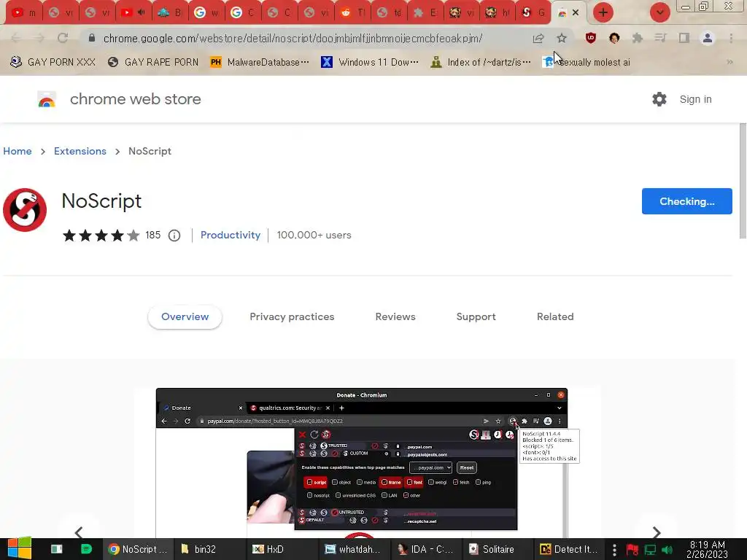Open the Windows 11 Dow... bookmark
Viewport: 747px width, 560px height.
coord(370,62)
